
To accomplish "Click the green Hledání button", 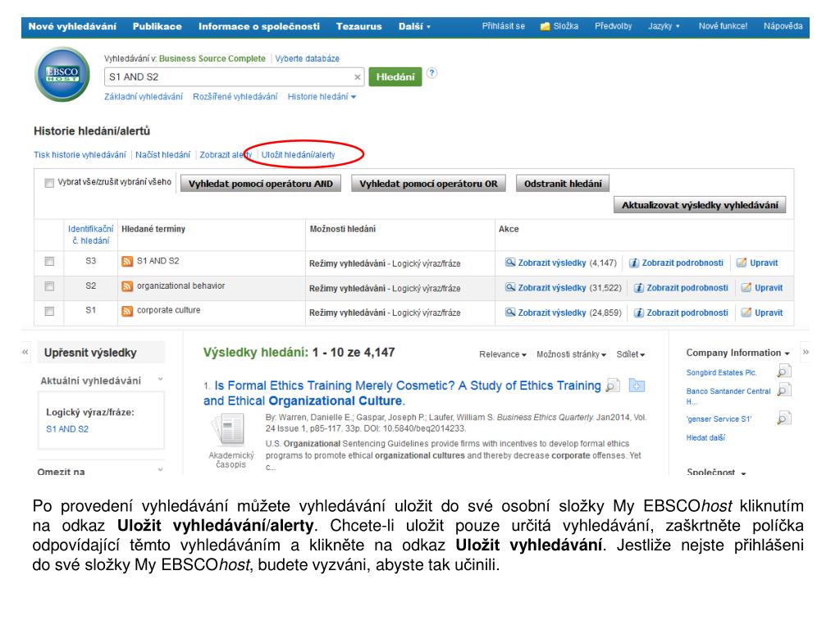I will (x=395, y=76).
